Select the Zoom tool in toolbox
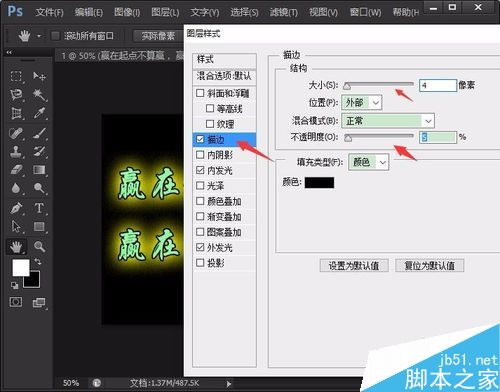The height and width of the screenshot is (392, 500). (x=39, y=247)
